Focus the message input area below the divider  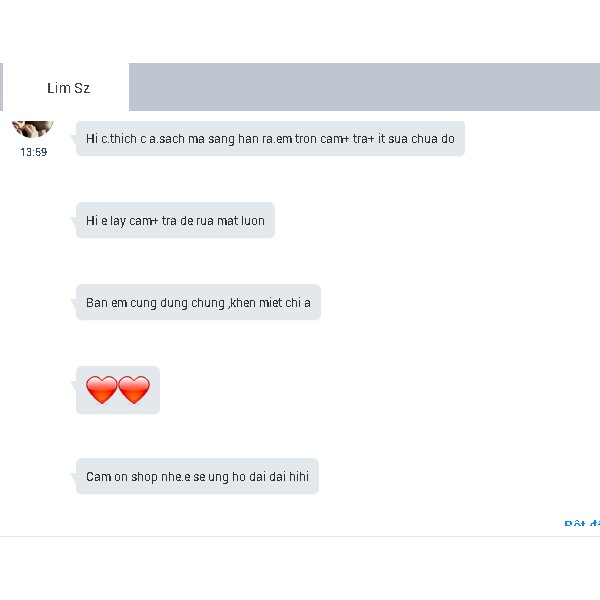tap(300, 568)
